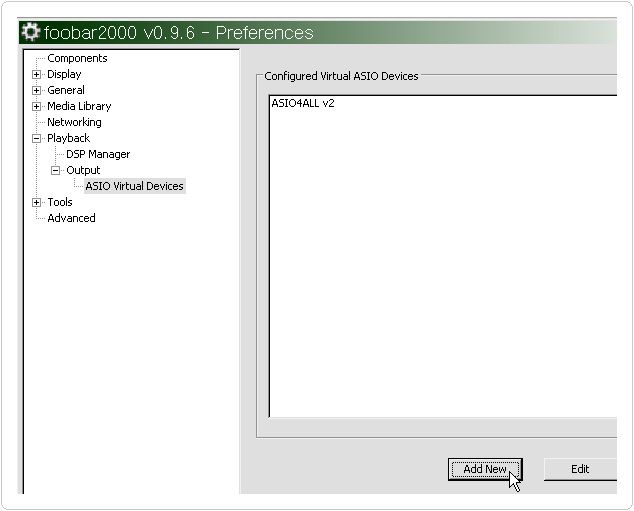Expand the Media Library tree node
Image resolution: width=634 pixels, height=511 pixels.
coord(36,106)
